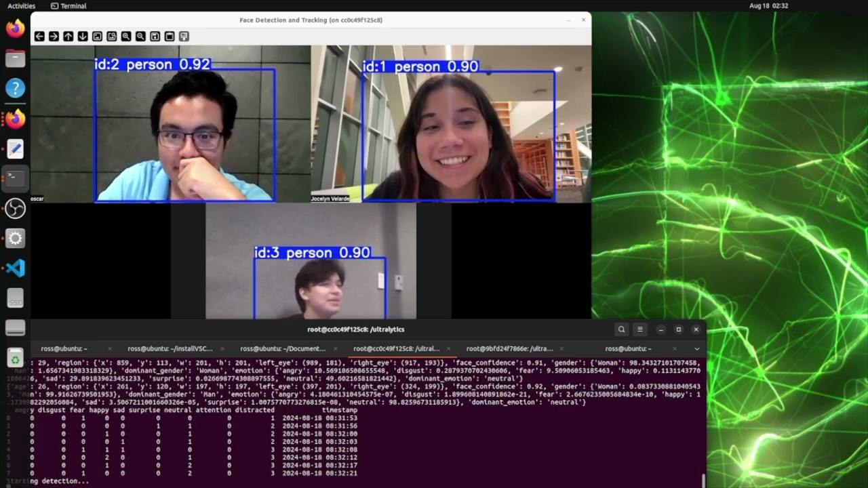Open OBS Studio from the dock
Screen dimensions: 868x488
click(x=15, y=208)
